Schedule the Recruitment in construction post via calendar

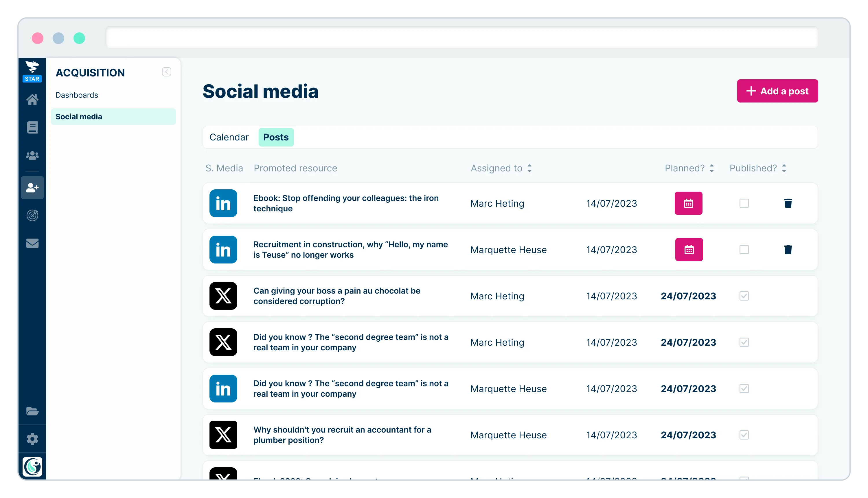pos(689,249)
